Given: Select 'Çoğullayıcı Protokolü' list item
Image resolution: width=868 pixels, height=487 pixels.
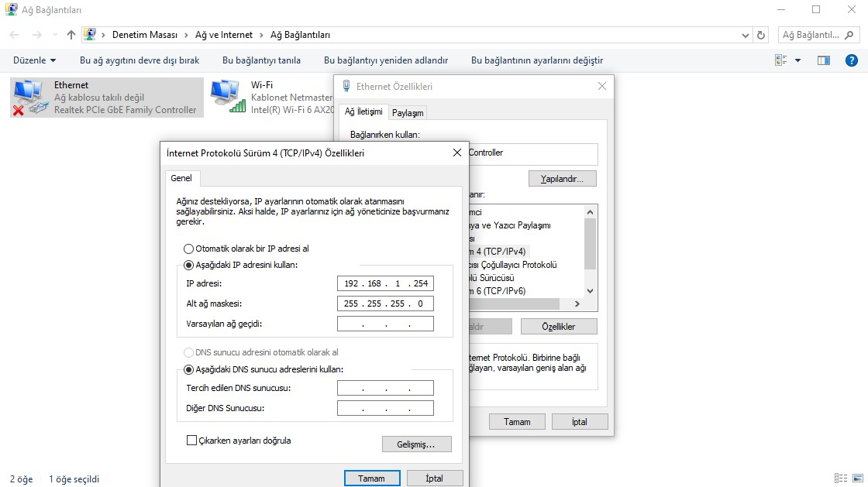Looking at the screenshot, I should (513, 265).
